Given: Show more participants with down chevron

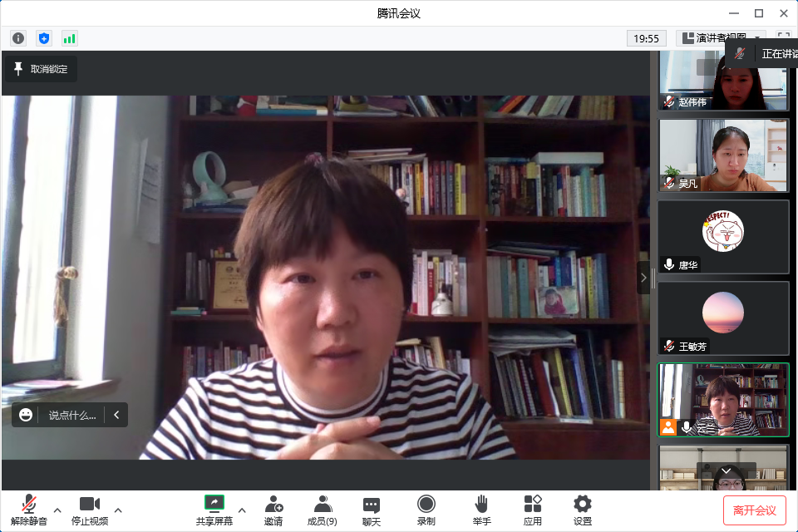Looking at the screenshot, I should [x=727, y=471].
